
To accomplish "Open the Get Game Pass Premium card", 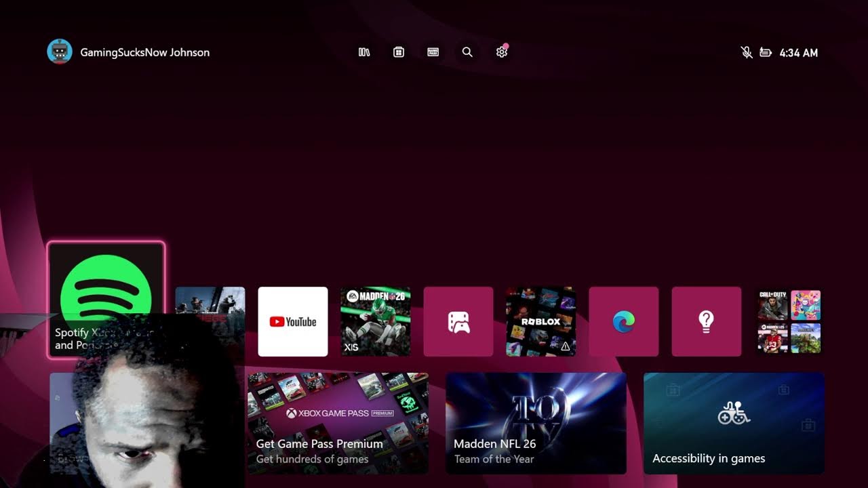I will pyautogui.click(x=338, y=423).
